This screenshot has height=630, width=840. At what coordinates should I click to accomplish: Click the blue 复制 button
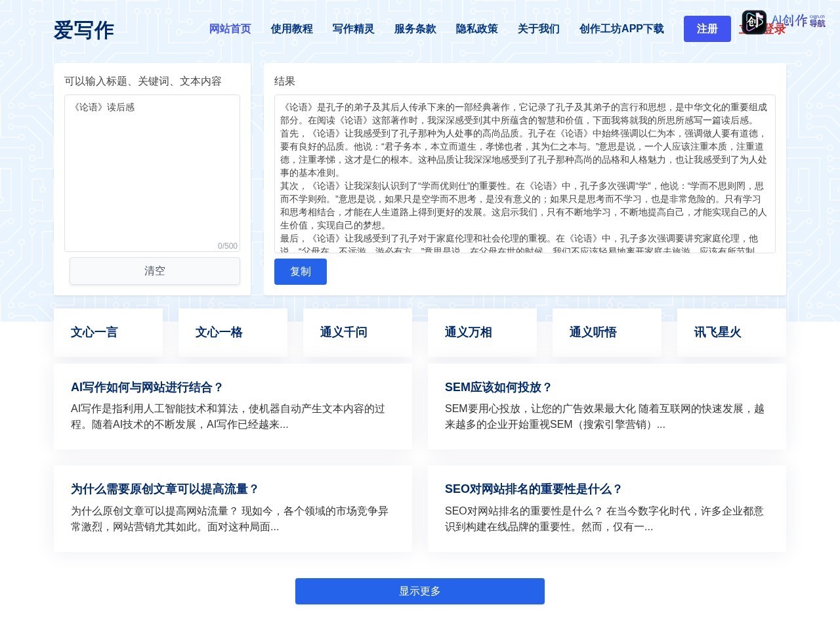tap(301, 272)
